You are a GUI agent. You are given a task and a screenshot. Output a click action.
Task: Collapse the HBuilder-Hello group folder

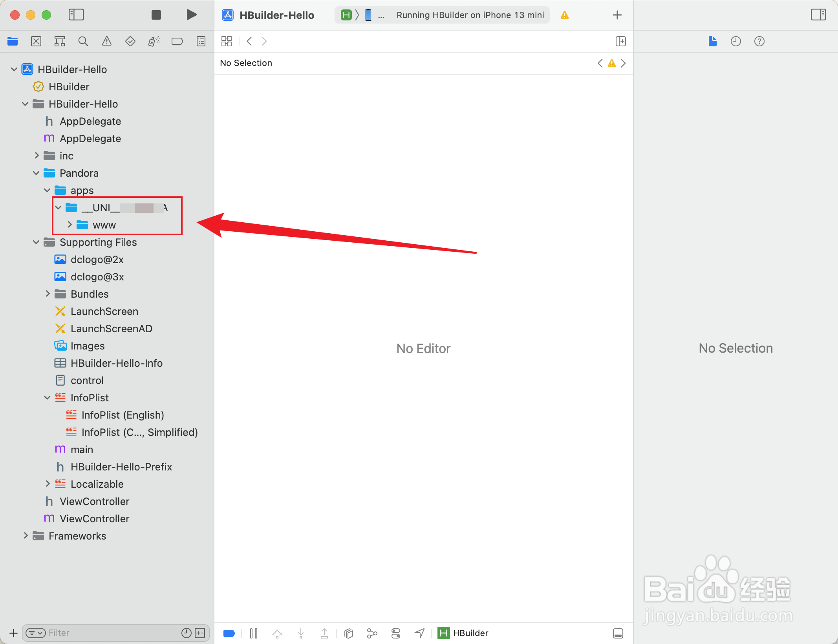(25, 104)
